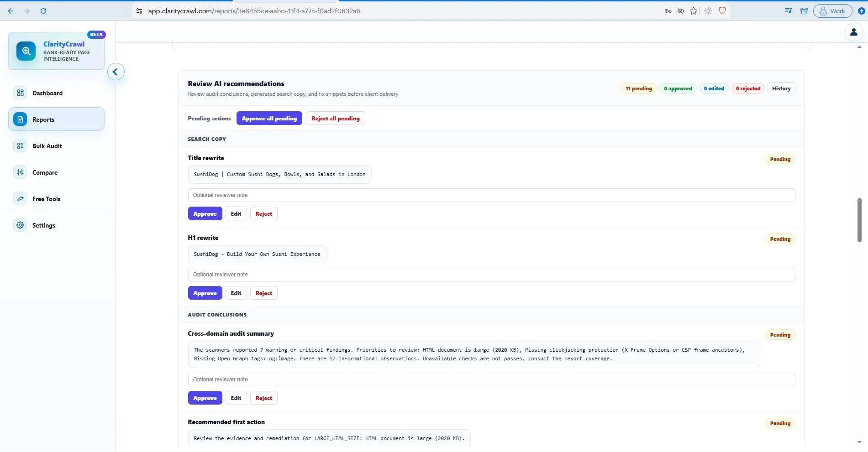Focus reviewer note under Cross-domain audit summary
The height and width of the screenshot is (452, 868).
click(491, 379)
